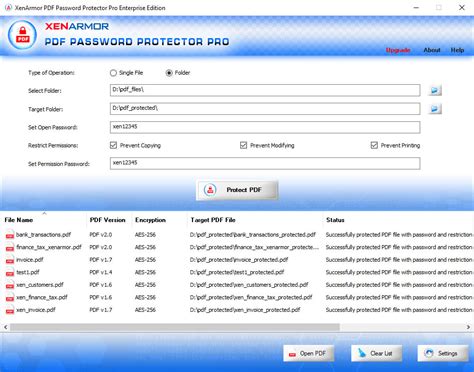Click PDF icon beside bank_transactions.pdf
The width and height of the screenshot is (474, 372).
click(x=10, y=235)
